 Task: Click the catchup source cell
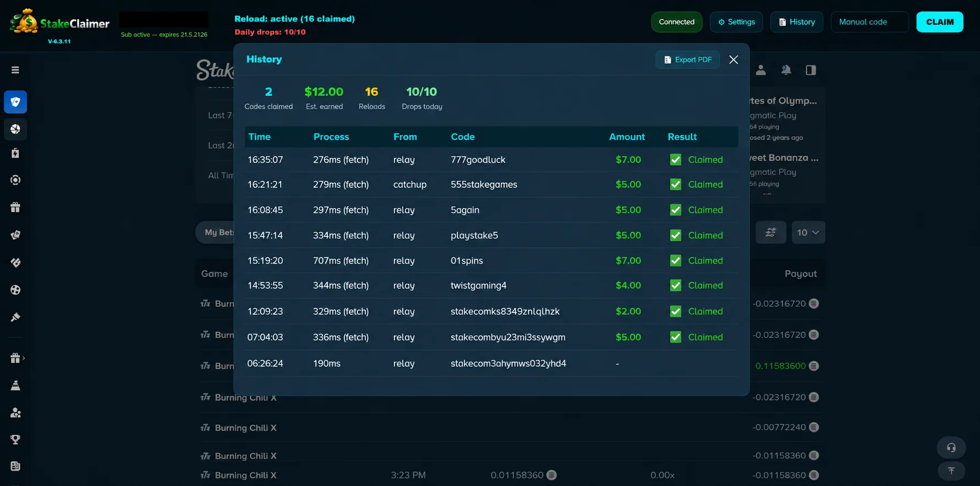point(409,184)
